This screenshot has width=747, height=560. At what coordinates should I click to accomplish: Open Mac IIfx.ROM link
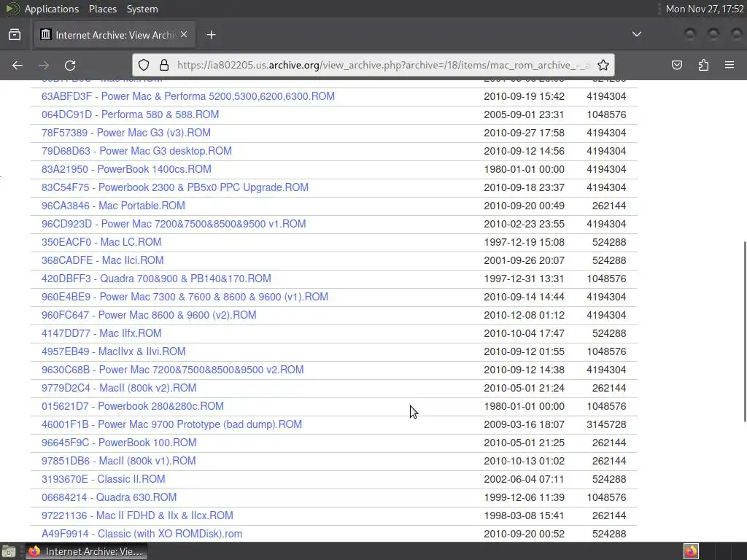[x=101, y=333]
